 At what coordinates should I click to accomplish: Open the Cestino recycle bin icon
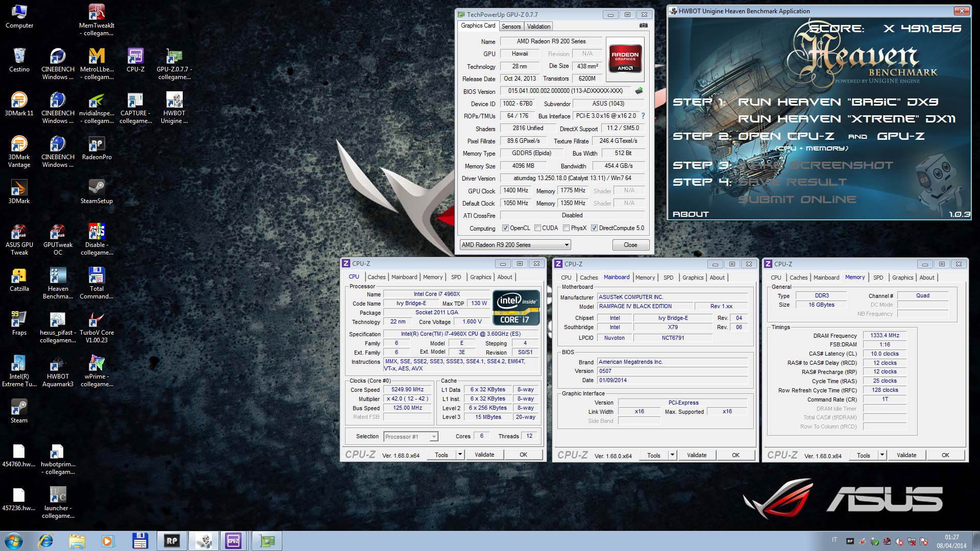19,60
